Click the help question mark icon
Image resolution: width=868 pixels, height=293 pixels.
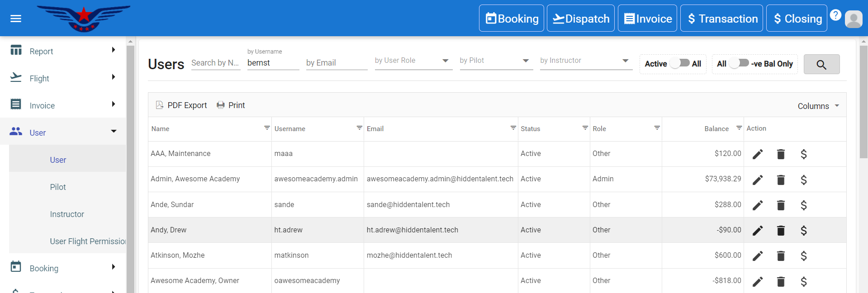[x=835, y=15]
